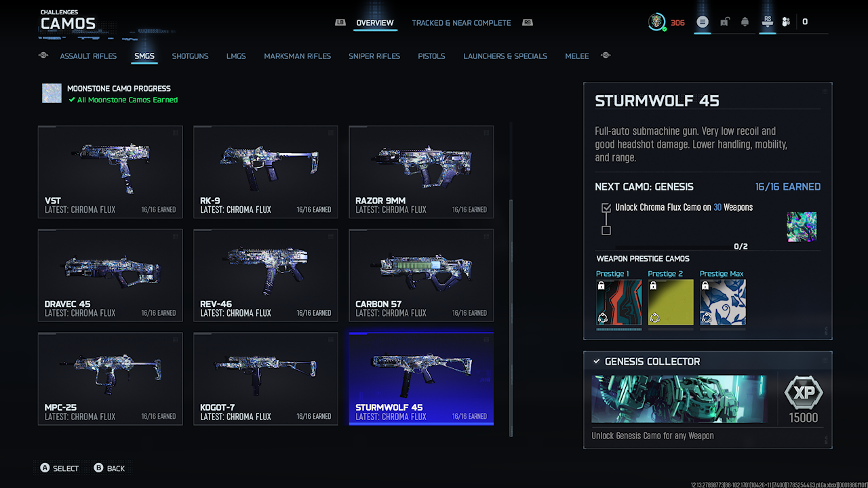
Task: Select the VST weapon card
Action: click(111, 172)
